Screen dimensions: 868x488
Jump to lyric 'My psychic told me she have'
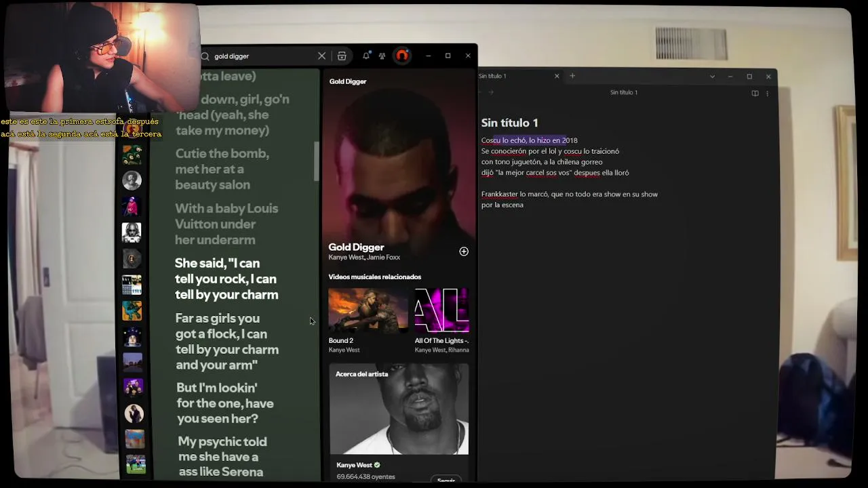pyautogui.click(x=222, y=457)
